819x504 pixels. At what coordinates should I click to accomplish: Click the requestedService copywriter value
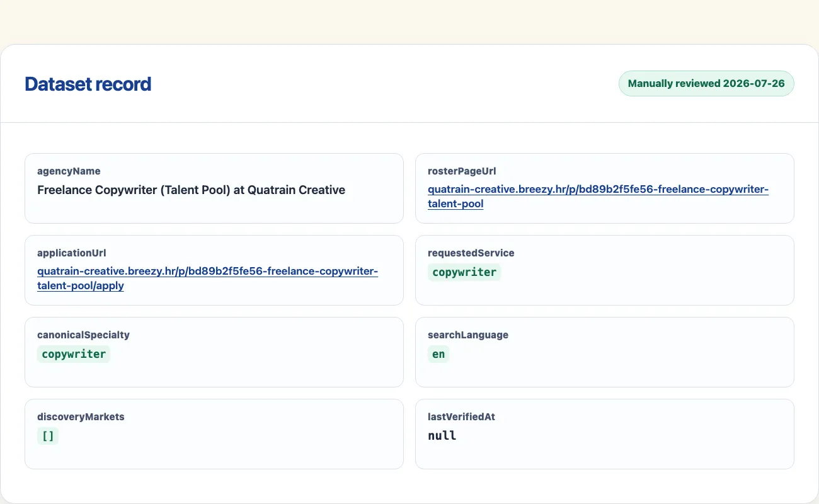[464, 272]
